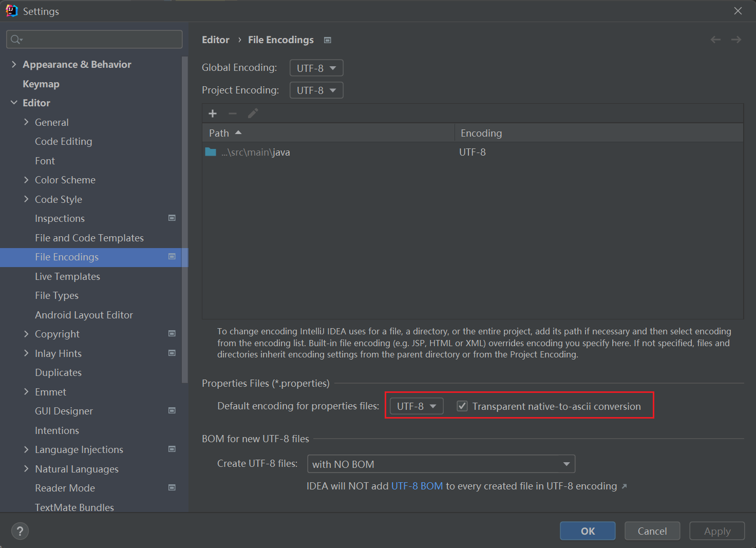Expand Appearance & Behavior section
Image resolution: width=756 pixels, height=548 pixels.
(x=14, y=64)
